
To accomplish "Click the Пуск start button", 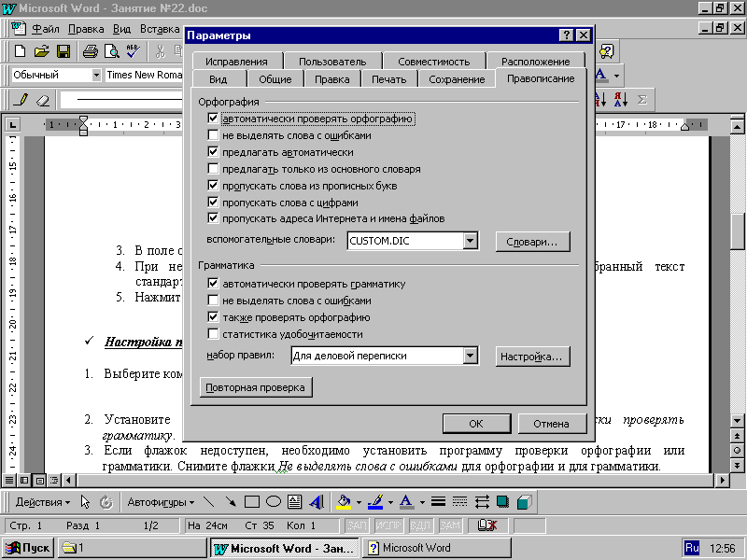I will [x=28, y=548].
